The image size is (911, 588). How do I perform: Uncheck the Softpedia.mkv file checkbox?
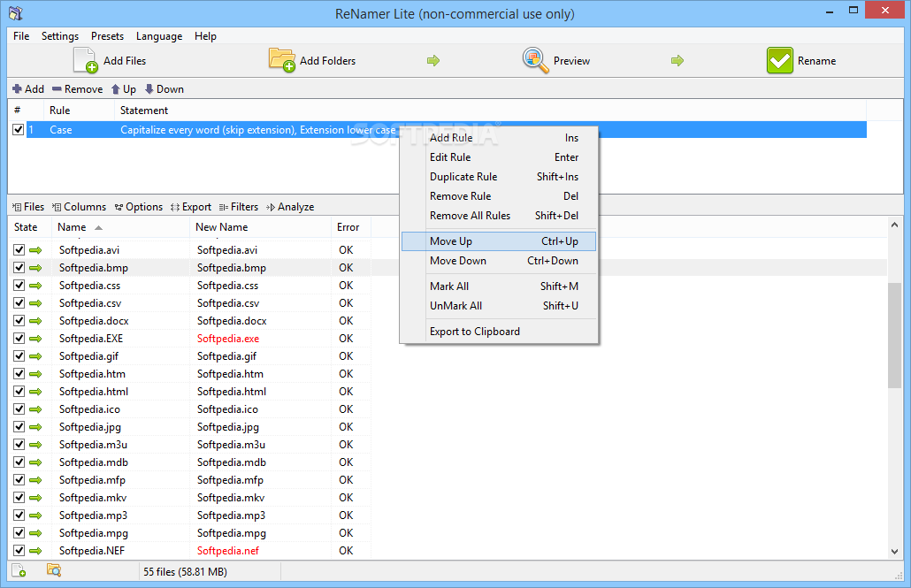click(19, 497)
